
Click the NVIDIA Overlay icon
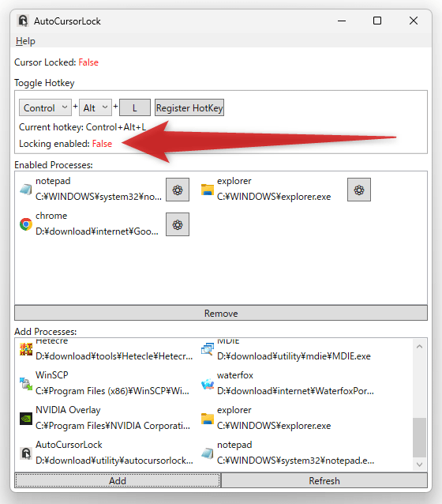point(26,419)
